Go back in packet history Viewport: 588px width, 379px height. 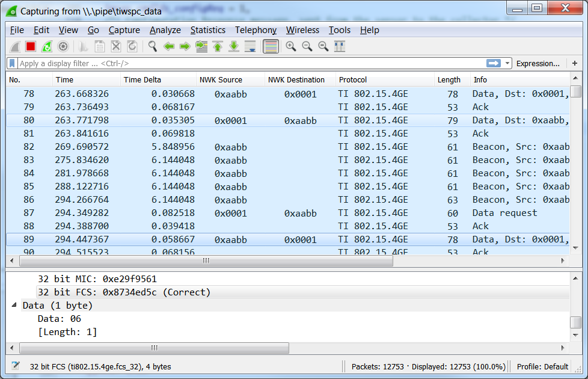click(169, 46)
